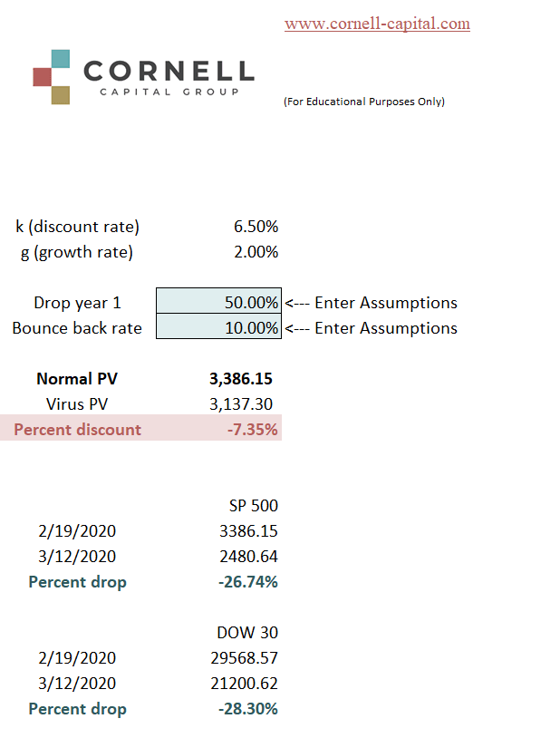Select the SP 500 column header cell
The width and height of the screenshot is (560, 738).
(x=254, y=506)
